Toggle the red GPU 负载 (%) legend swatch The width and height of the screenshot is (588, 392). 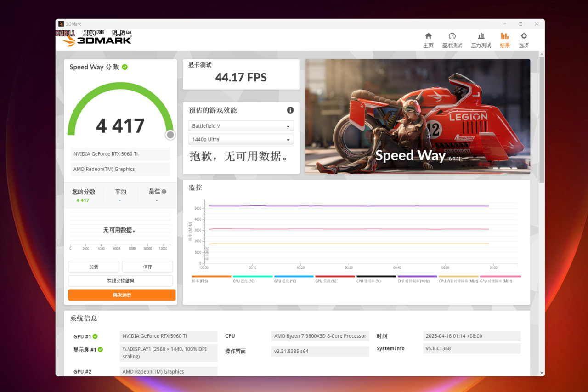(x=335, y=276)
